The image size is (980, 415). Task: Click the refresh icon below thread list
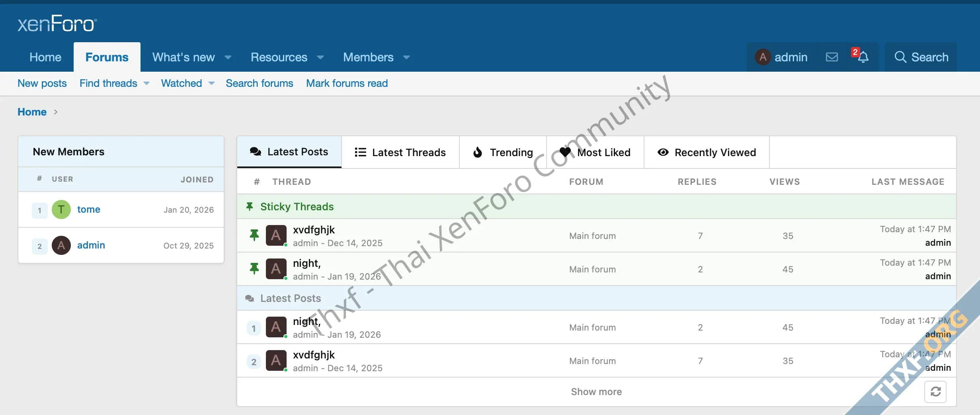935,392
